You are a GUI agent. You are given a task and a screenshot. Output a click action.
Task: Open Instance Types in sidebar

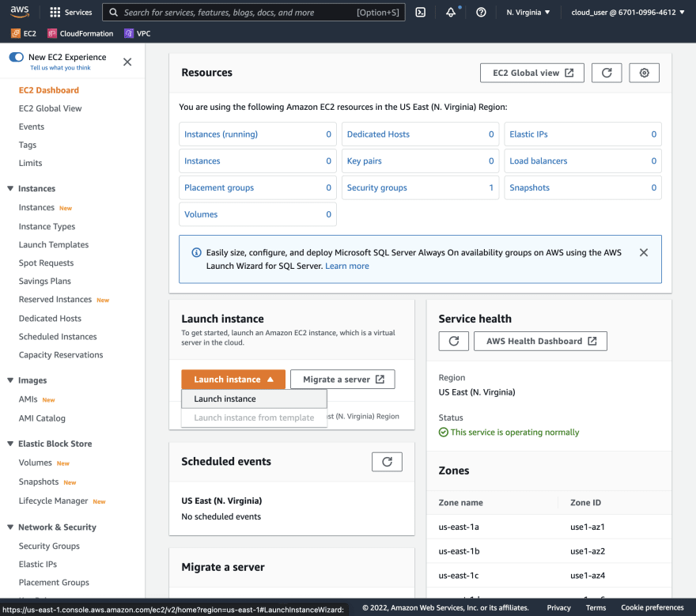point(47,226)
